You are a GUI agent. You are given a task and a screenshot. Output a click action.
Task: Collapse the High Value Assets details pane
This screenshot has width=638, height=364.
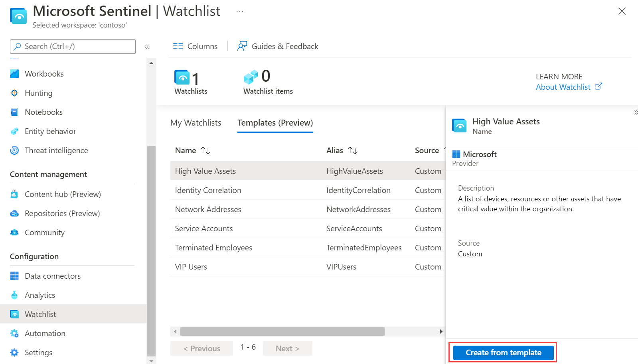pos(635,113)
